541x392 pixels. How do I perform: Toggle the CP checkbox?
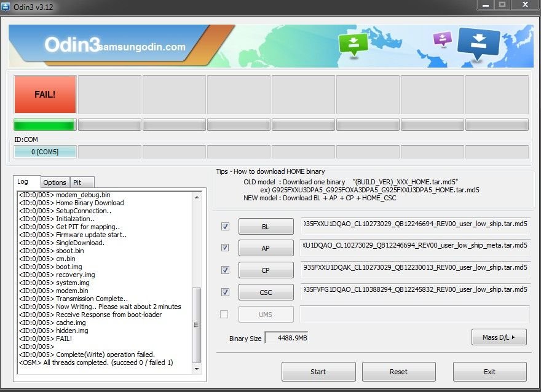[x=225, y=270]
